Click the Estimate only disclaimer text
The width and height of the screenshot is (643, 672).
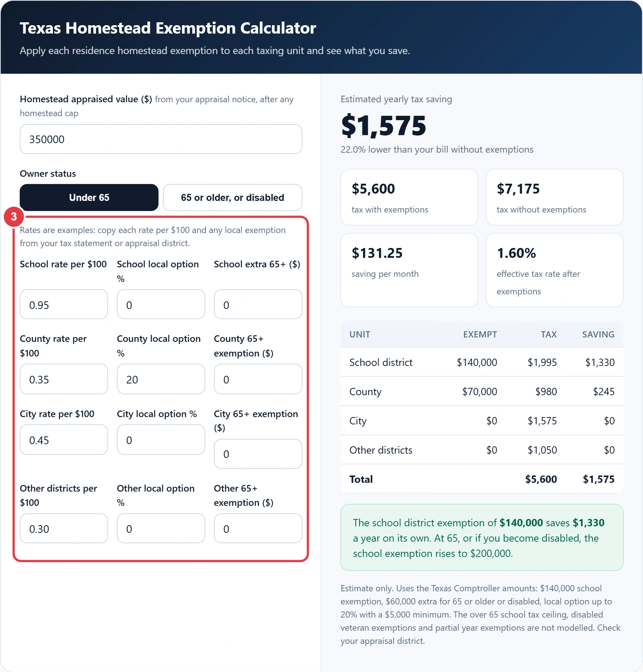(x=481, y=615)
